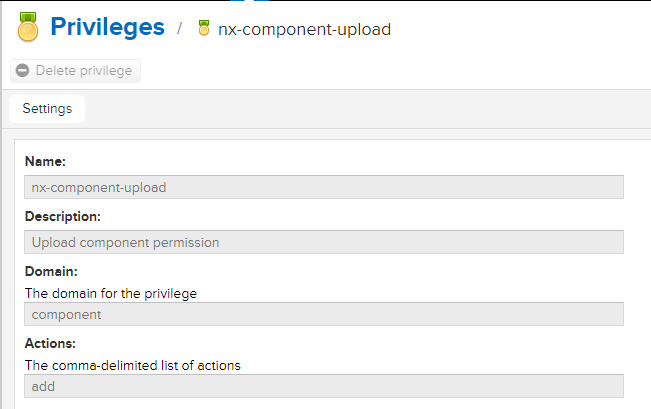Click the bold Name: label
The width and height of the screenshot is (651, 409).
(44, 162)
